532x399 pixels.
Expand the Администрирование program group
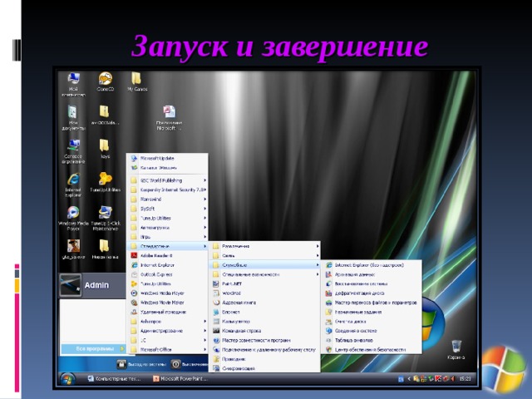[169, 331]
